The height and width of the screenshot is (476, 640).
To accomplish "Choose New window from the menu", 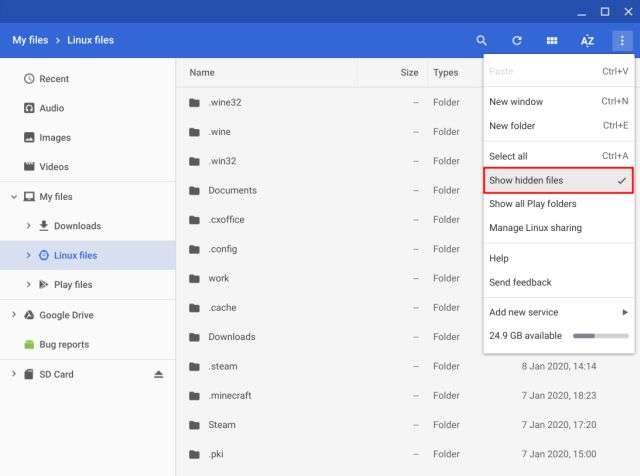I will [x=558, y=102].
